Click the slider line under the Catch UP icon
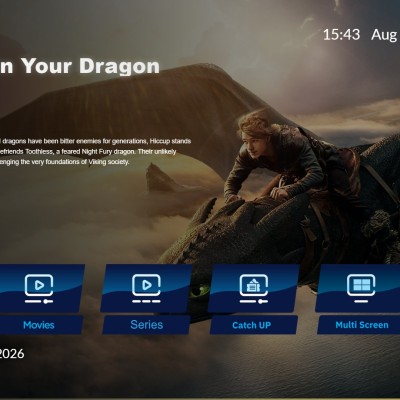400x400 pixels. pos(254,301)
